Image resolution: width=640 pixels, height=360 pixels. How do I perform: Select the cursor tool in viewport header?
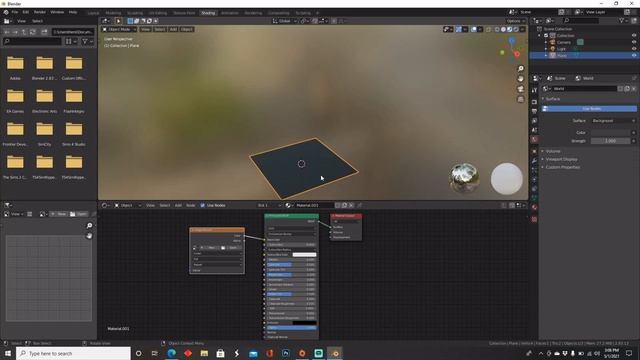[118, 21]
